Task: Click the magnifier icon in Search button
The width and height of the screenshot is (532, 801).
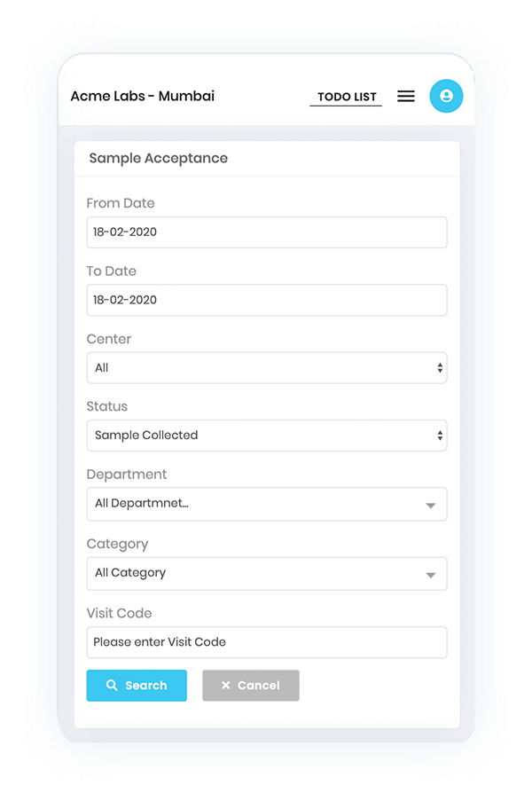Action: click(112, 686)
